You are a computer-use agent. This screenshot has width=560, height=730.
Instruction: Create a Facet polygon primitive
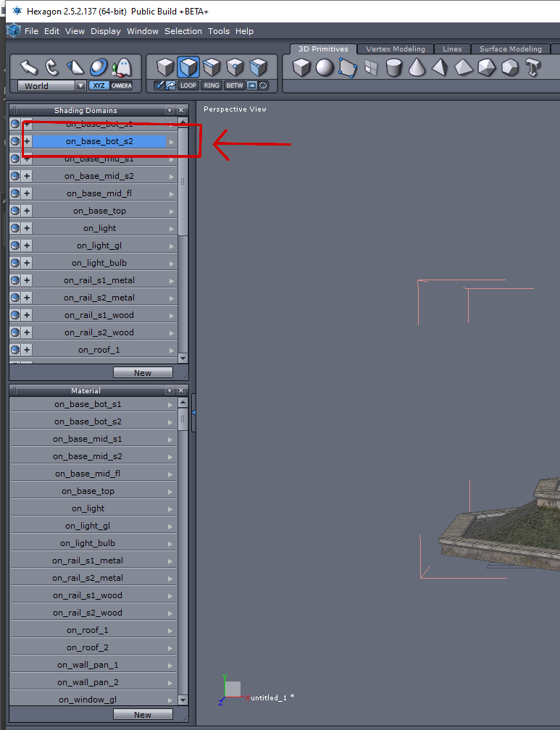pos(348,67)
